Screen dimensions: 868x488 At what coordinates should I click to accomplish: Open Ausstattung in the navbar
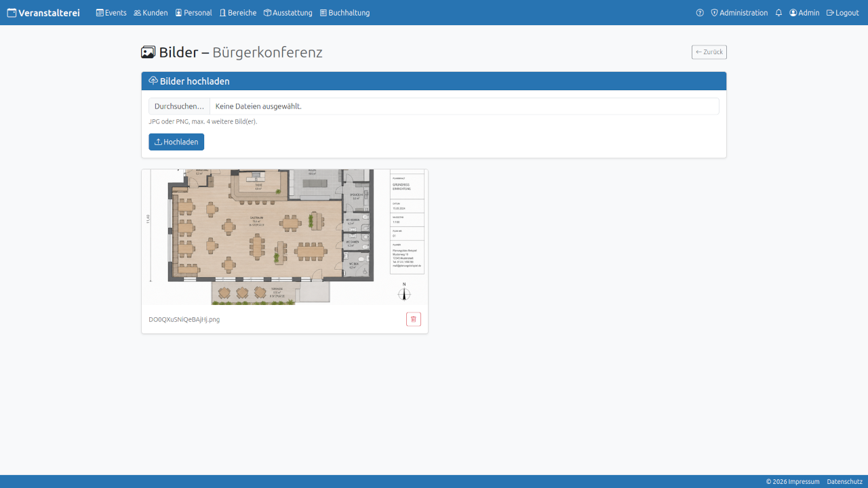[x=288, y=13]
